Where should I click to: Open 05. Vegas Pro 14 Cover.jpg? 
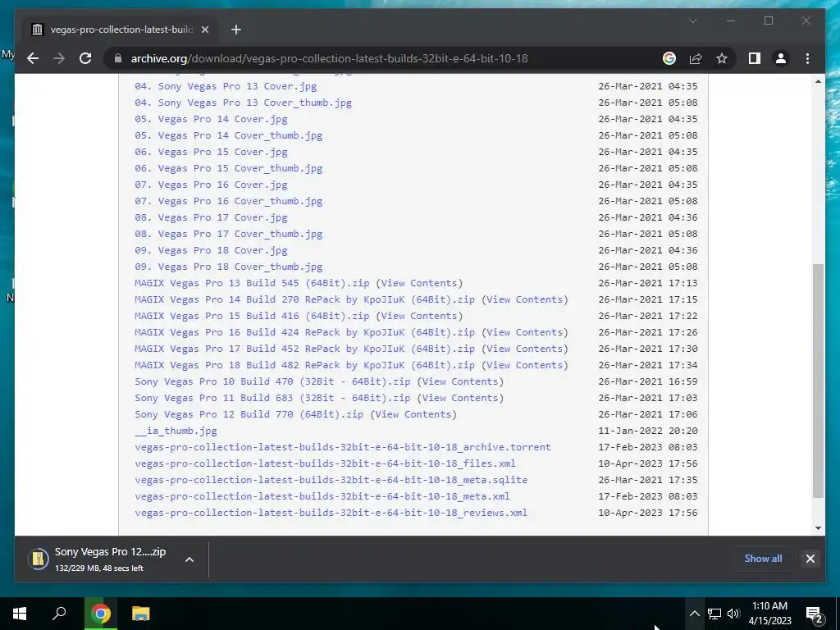211,119
